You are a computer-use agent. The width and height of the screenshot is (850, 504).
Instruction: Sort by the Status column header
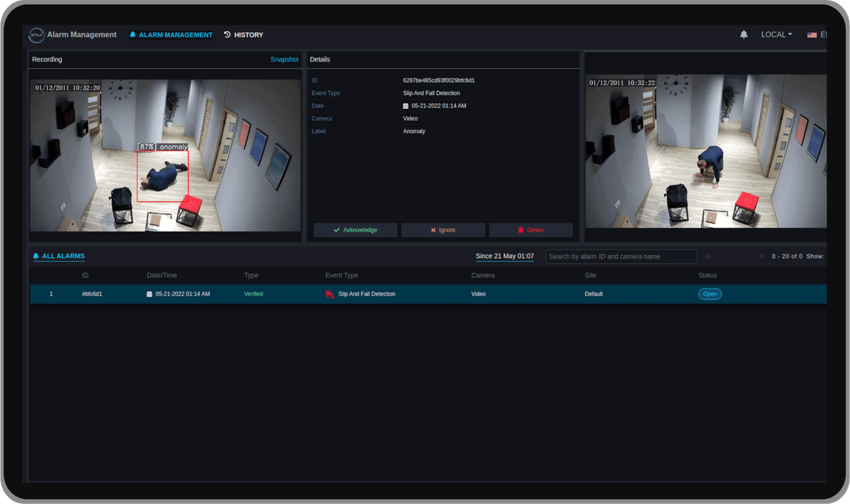pyautogui.click(x=708, y=276)
